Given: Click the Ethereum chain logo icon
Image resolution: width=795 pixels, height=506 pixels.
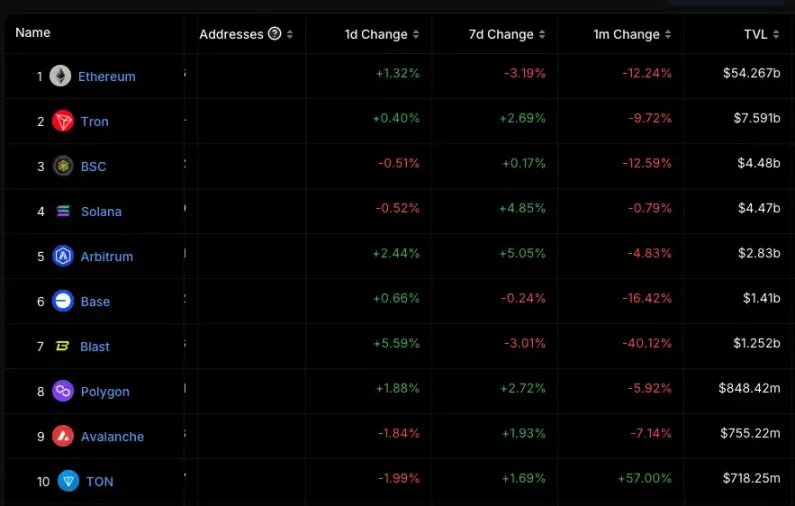Looking at the screenshot, I should coord(61,76).
